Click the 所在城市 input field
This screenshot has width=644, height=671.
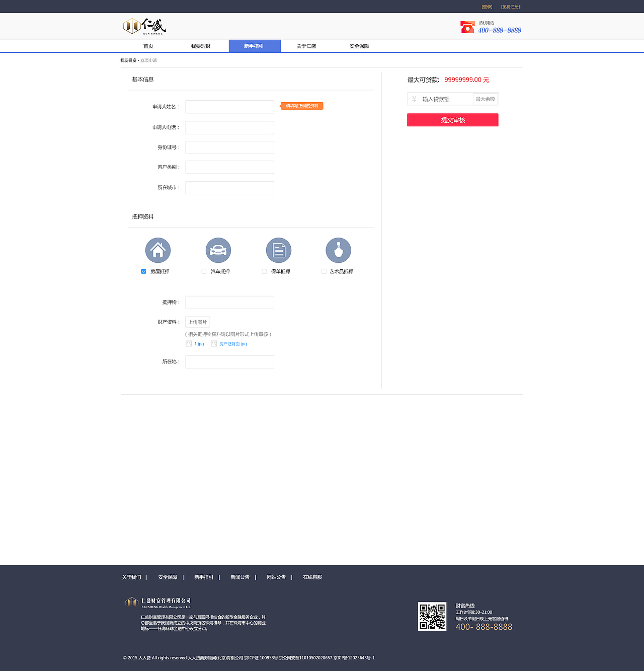pyautogui.click(x=229, y=188)
